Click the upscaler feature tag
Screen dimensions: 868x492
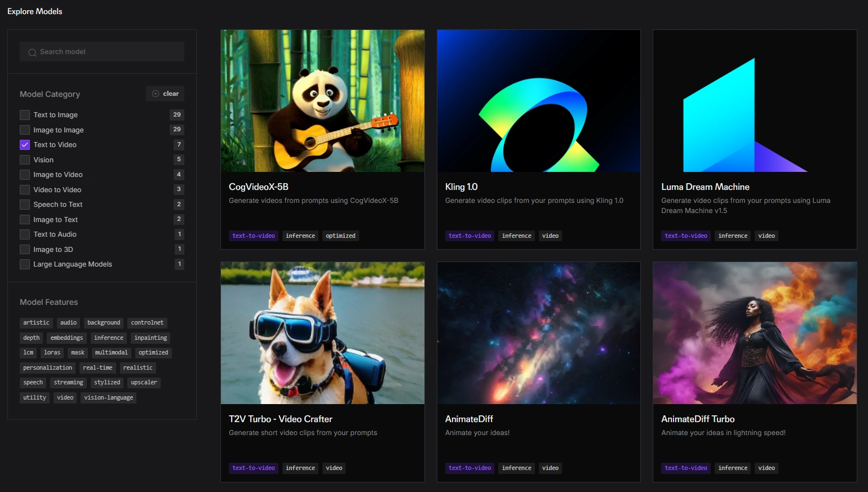click(144, 383)
